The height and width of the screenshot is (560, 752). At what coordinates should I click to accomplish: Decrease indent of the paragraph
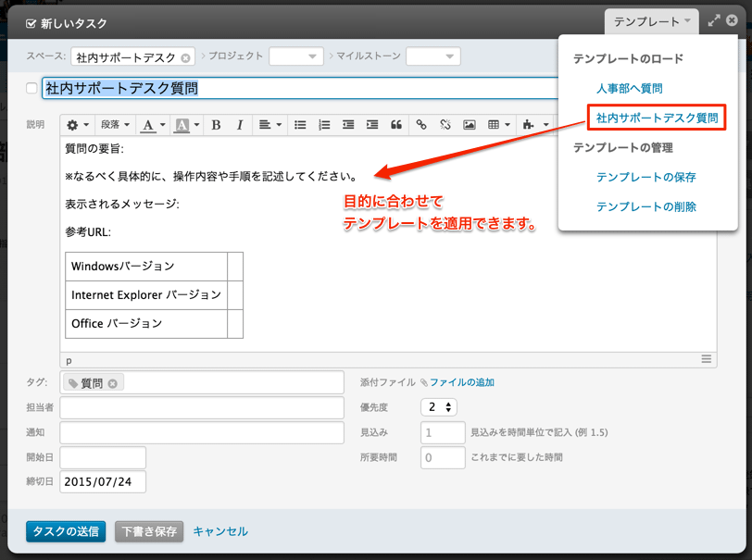(348, 125)
